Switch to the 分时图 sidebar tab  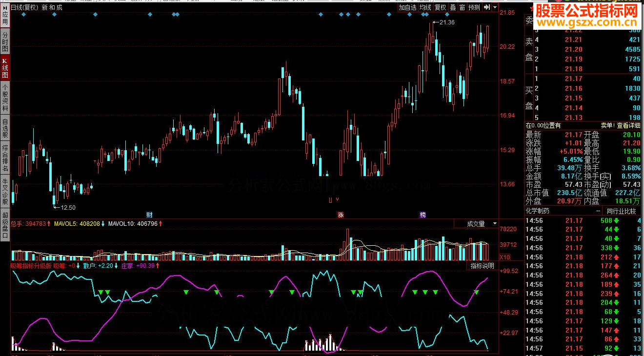[x=5, y=41]
